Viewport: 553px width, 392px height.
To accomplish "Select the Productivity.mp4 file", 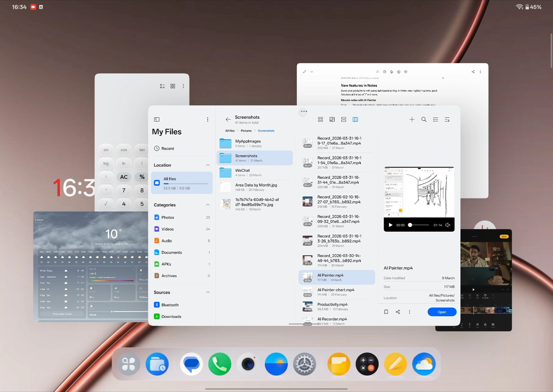I will 337,307.
